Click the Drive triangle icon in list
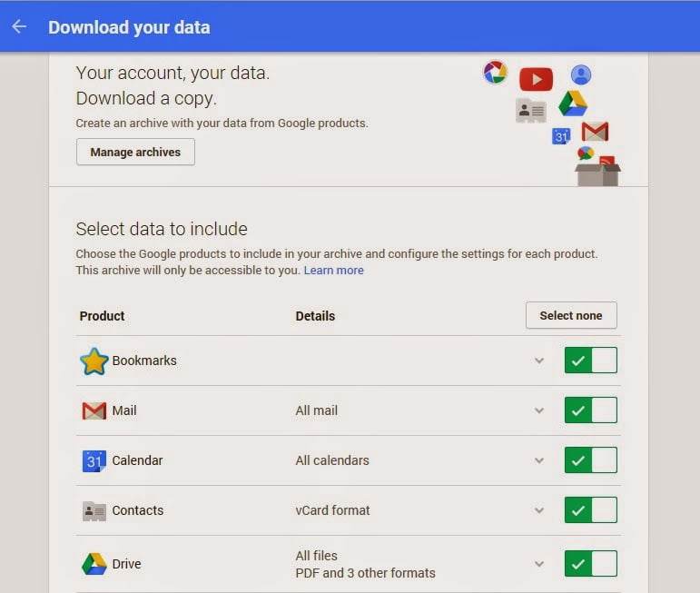The image size is (700, 593). click(x=94, y=564)
